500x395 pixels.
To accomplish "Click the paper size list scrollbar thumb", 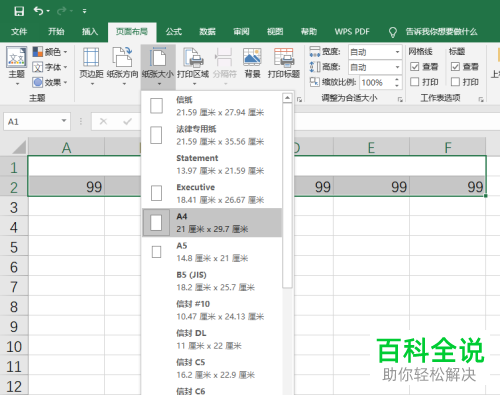I will pyautogui.click(x=287, y=195).
